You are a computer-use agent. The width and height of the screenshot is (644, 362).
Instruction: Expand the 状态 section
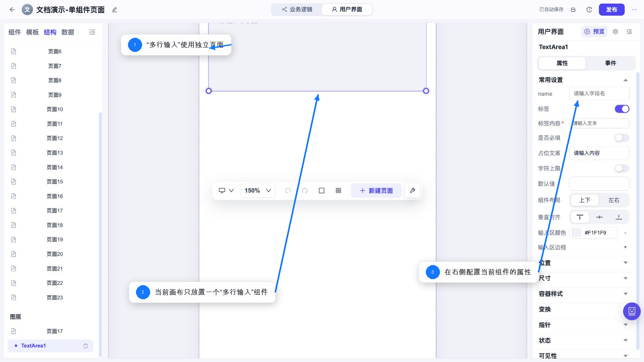(625, 341)
